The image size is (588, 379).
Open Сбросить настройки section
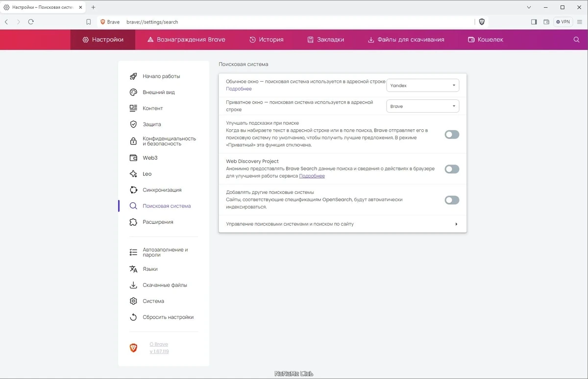[168, 317]
